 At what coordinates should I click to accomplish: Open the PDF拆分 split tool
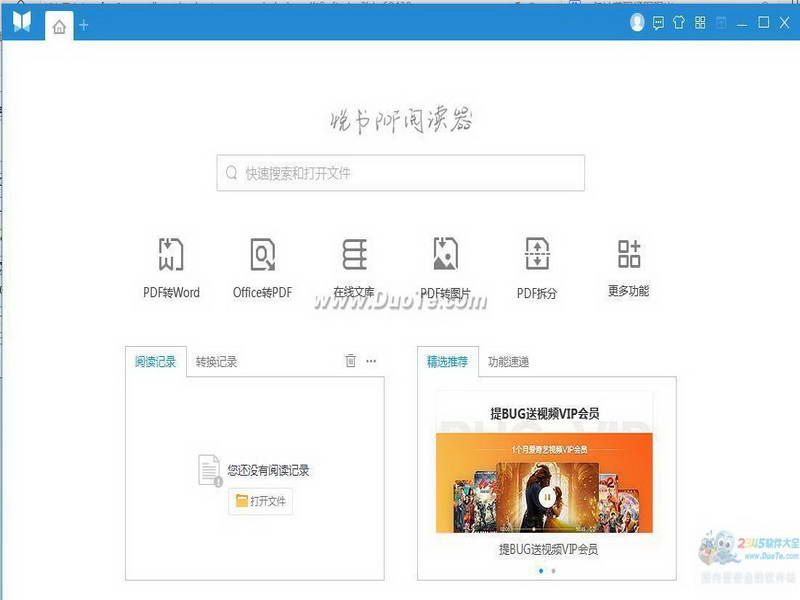[x=537, y=268]
